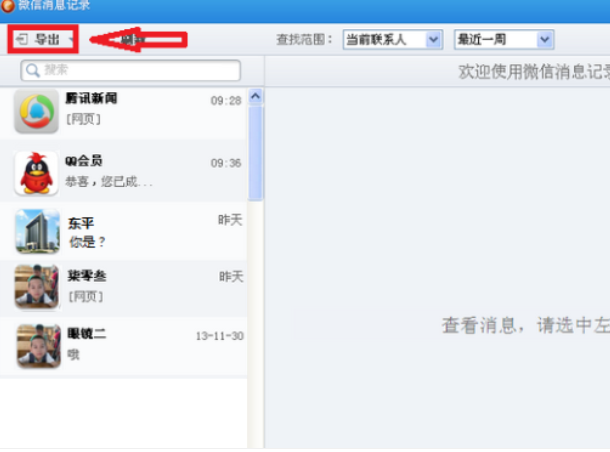
Task: Open the 眼镜二 conversation name
Action: 86,334
